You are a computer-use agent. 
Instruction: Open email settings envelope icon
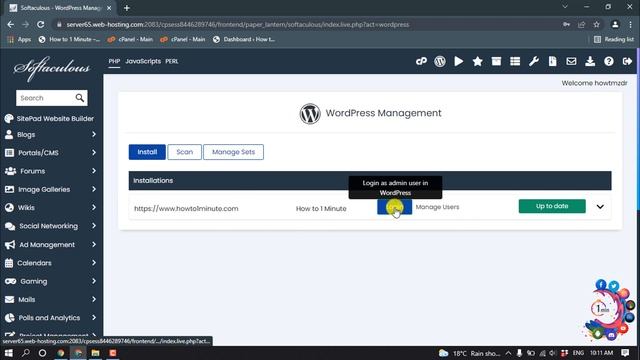point(571,61)
